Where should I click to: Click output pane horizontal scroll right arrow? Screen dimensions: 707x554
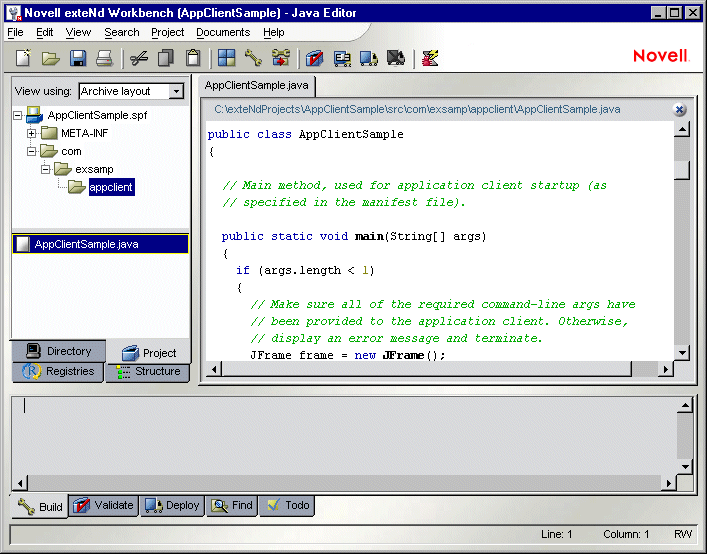tap(669, 483)
